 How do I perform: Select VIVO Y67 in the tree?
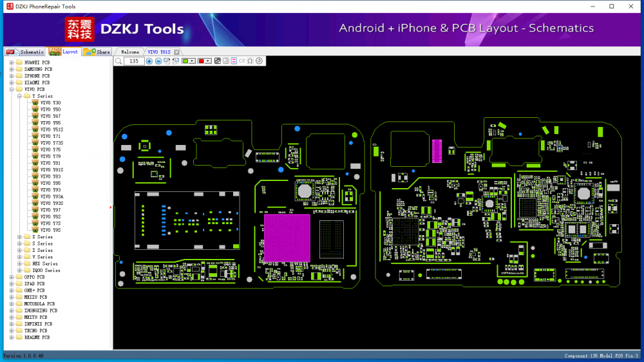pyautogui.click(x=50, y=117)
